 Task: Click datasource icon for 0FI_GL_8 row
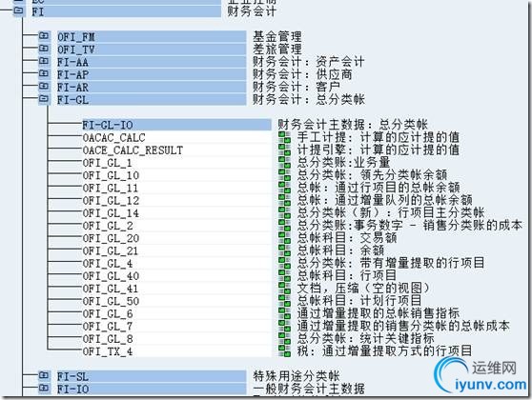[x=284, y=338]
